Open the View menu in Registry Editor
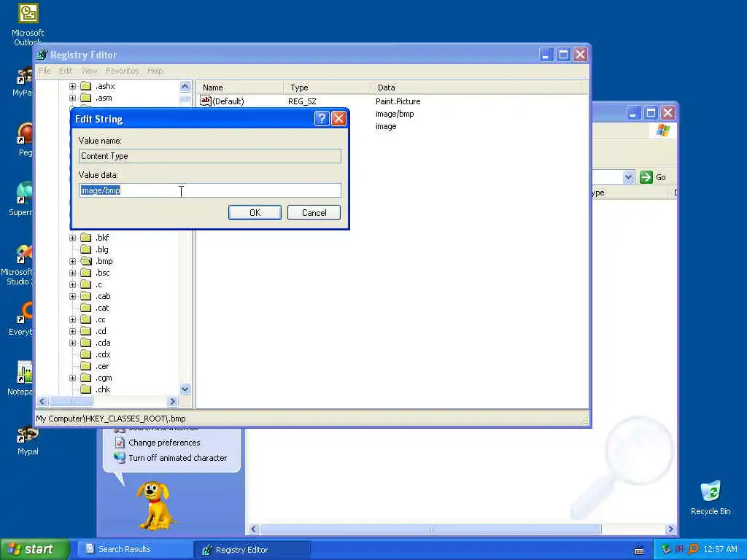The image size is (747, 560). [x=89, y=71]
